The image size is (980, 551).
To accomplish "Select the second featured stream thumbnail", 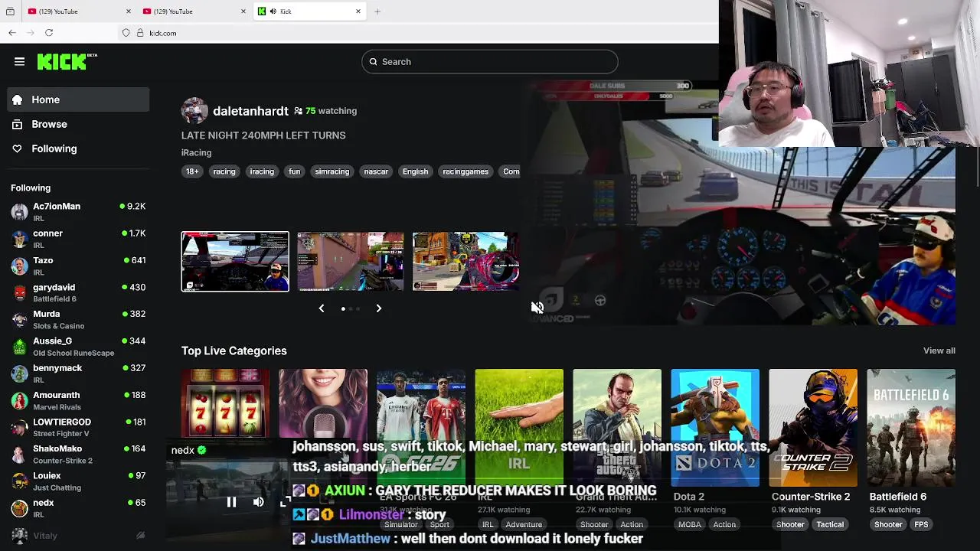I will 351,262.
